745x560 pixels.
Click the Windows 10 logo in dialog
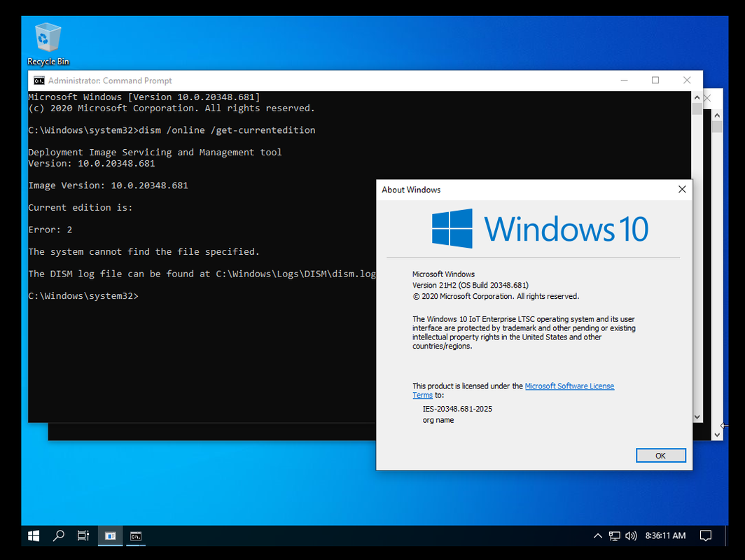coord(540,229)
